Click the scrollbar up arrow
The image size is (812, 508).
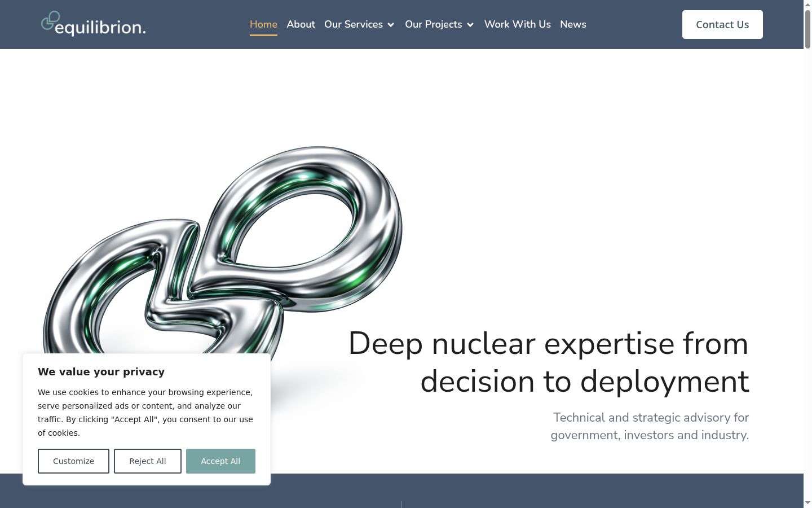(807, 4)
